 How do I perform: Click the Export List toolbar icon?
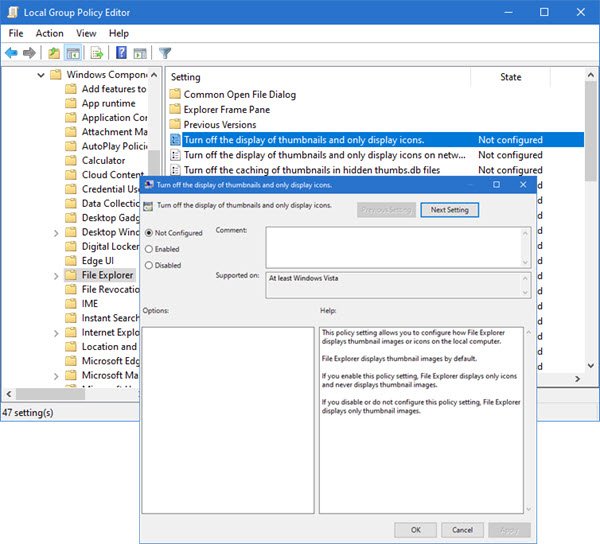tap(98, 53)
